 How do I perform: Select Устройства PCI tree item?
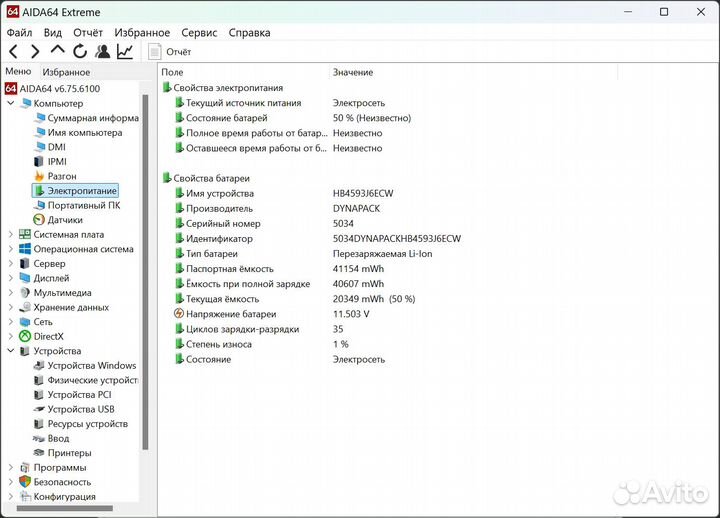click(x=73, y=394)
